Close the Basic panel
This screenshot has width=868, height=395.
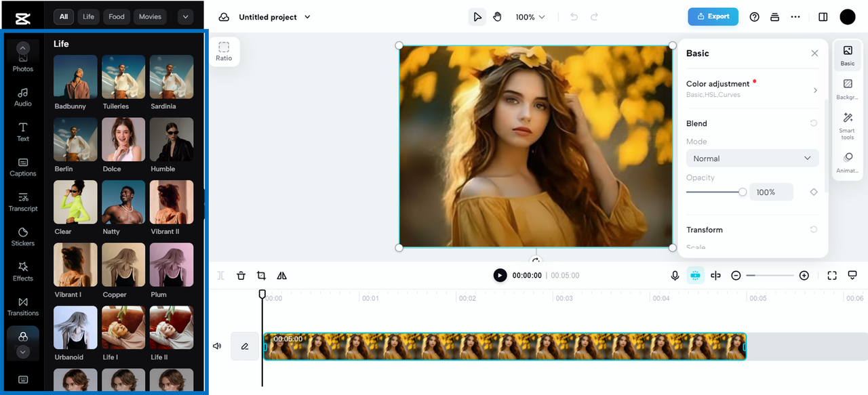[x=814, y=54]
